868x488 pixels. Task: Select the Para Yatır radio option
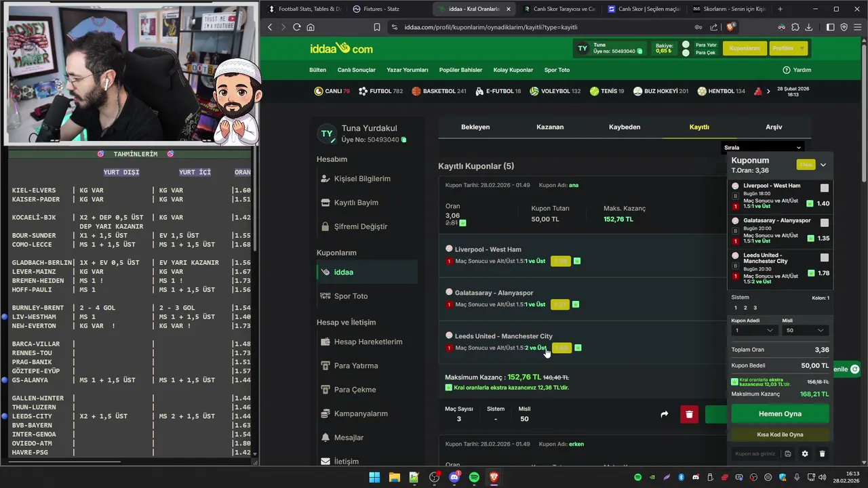click(686, 45)
